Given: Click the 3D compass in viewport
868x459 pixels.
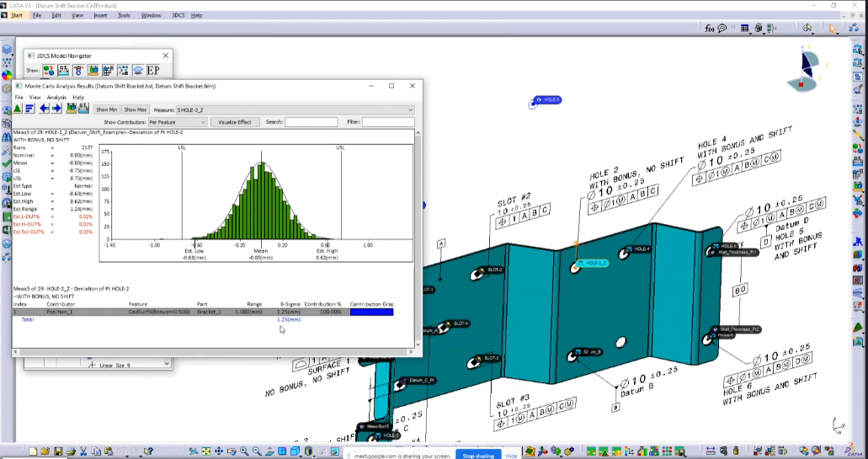Looking at the screenshot, I should click(807, 69).
